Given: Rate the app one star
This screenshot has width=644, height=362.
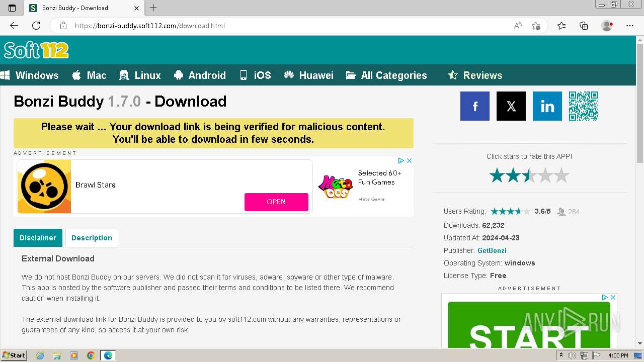Looking at the screenshot, I should [497, 175].
